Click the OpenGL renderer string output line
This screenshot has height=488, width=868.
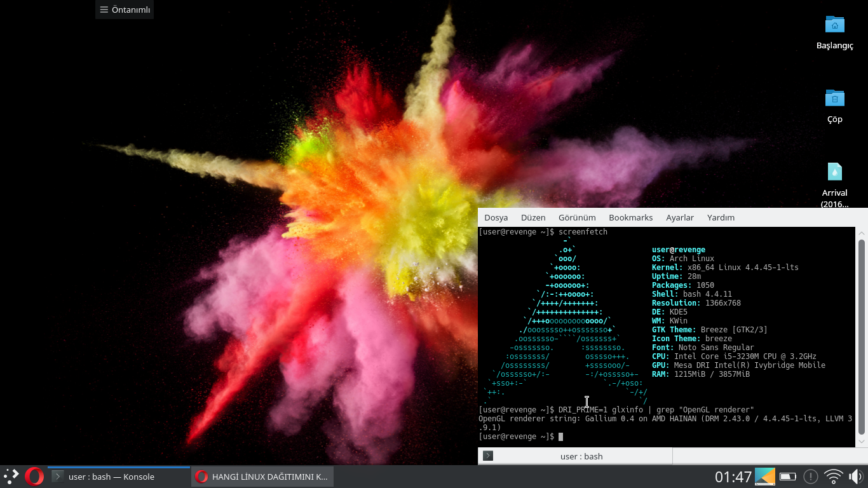665,423
